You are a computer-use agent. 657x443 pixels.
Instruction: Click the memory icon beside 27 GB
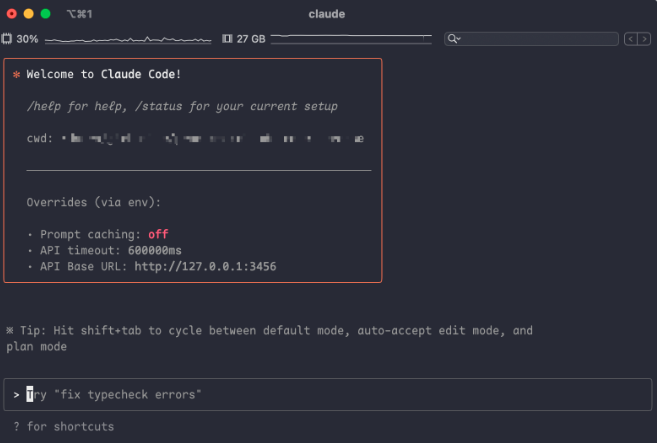coord(228,39)
